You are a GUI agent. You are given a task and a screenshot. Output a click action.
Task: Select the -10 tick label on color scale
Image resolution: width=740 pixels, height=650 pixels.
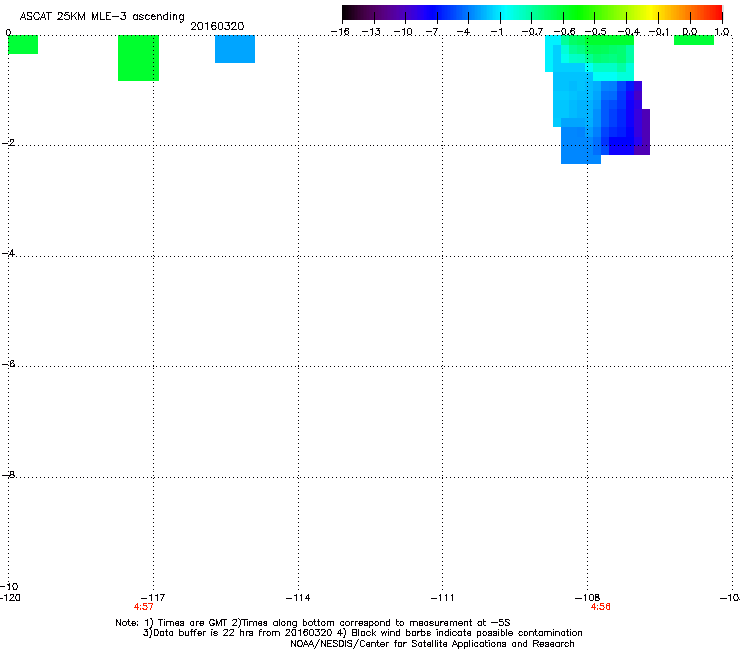(404, 32)
